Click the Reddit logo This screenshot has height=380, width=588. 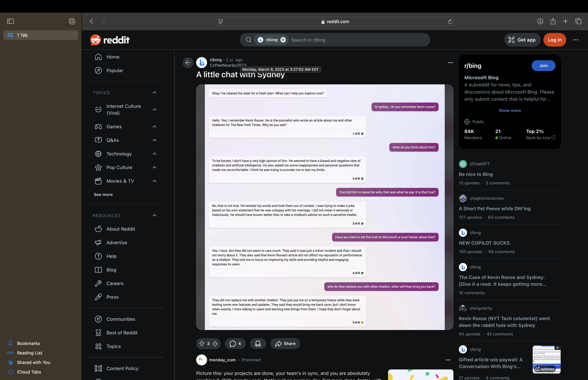(110, 40)
